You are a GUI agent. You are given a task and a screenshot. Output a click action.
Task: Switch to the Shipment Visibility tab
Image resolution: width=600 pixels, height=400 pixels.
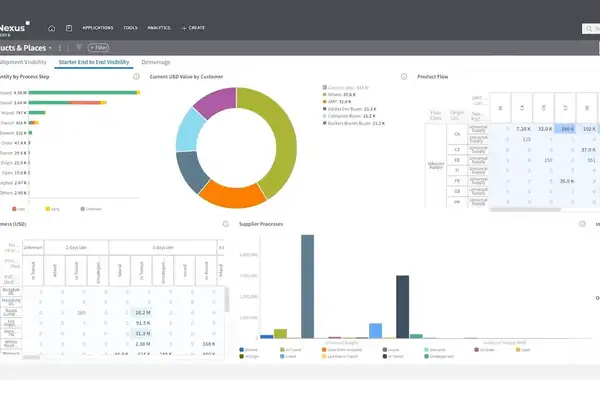pos(23,62)
